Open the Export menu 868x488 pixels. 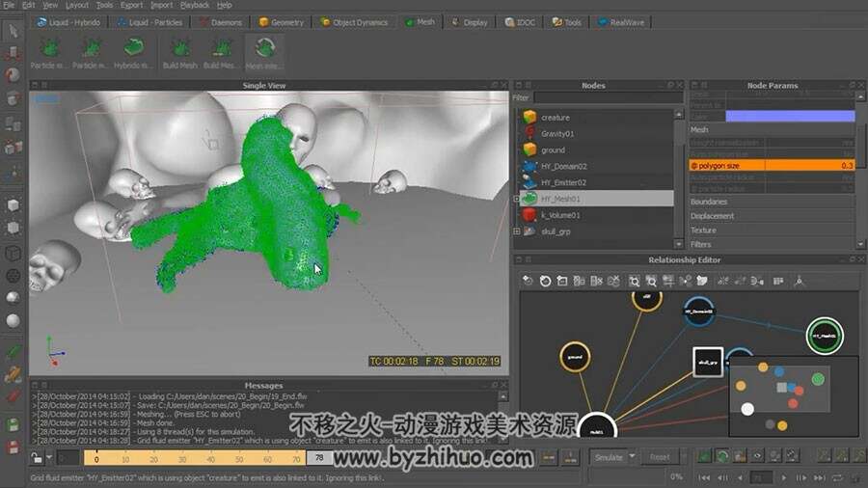pos(132,5)
